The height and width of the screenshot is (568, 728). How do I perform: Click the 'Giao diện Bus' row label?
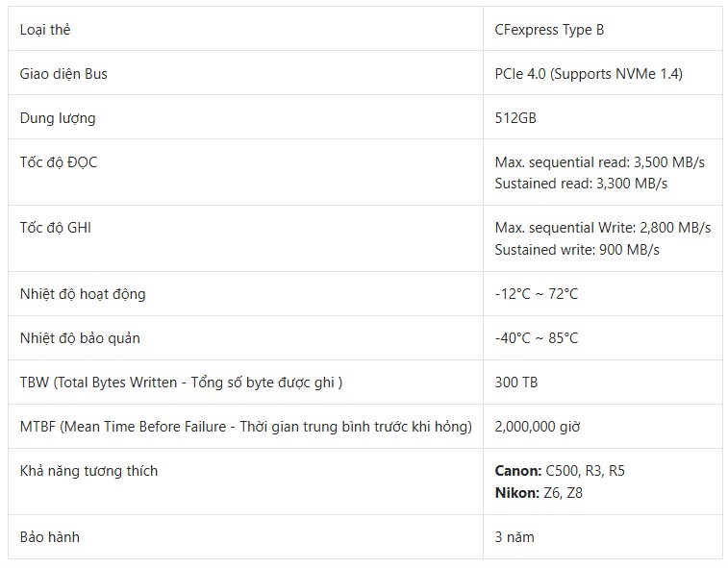(x=63, y=74)
